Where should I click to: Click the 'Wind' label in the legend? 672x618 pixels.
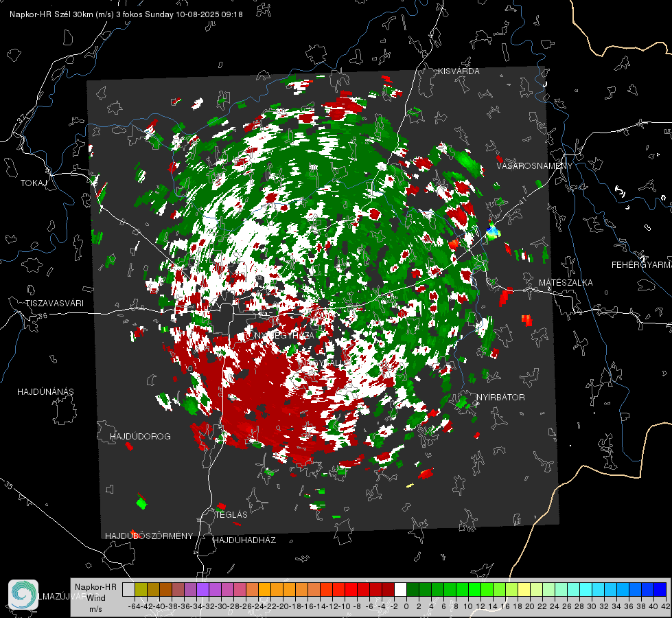tap(96, 598)
